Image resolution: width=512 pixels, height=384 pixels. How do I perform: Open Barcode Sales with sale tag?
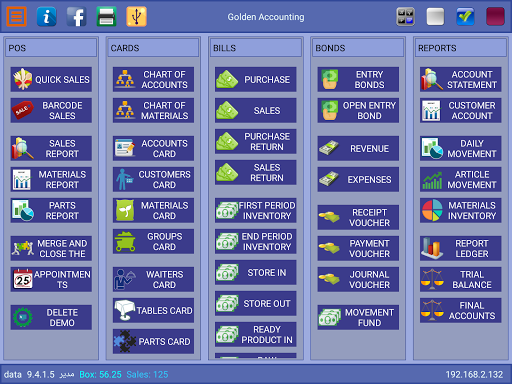pos(51,110)
